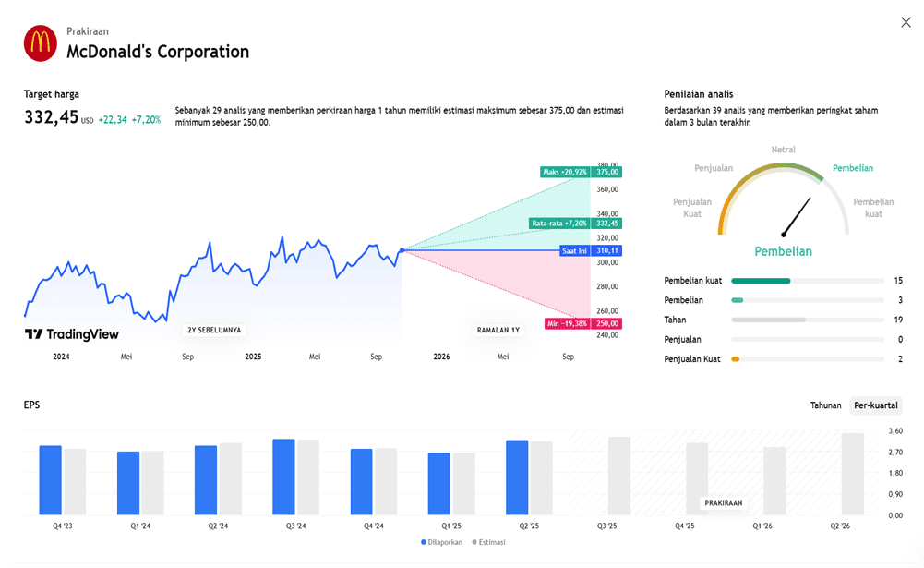Viewport: 924px width, 568px height.
Task: Click the analyst gauge needle
Action: (796, 217)
